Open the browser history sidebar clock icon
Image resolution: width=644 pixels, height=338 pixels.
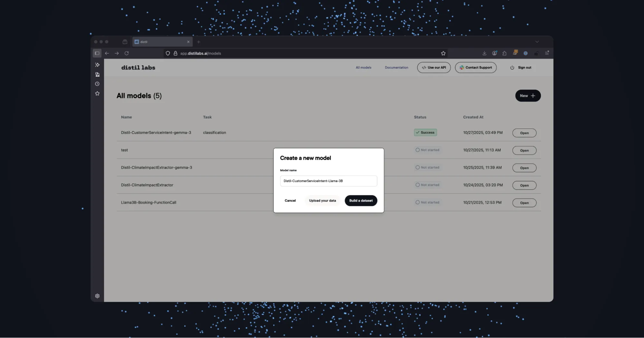(97, 84)
